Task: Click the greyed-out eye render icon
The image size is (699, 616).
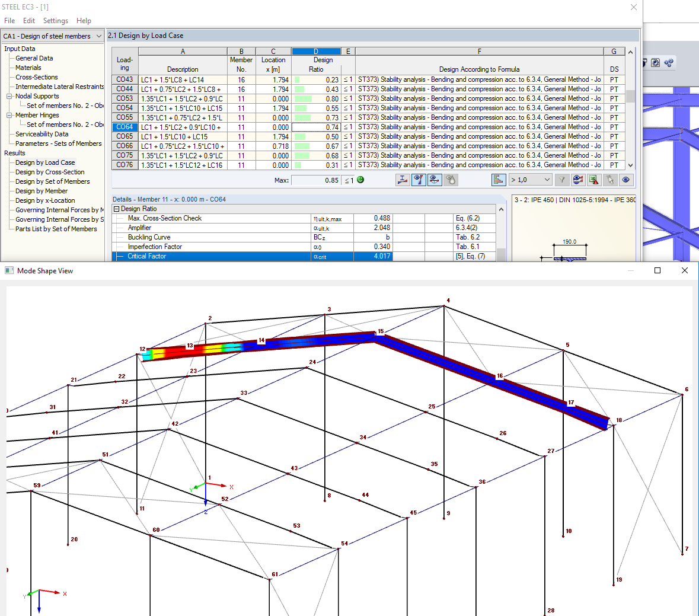Action: click(451, 180)
